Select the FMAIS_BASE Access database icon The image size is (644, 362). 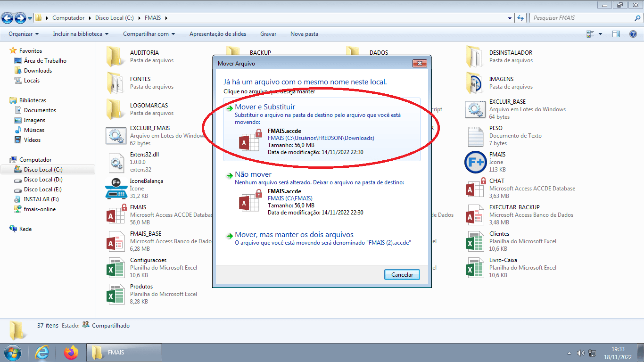116,241
